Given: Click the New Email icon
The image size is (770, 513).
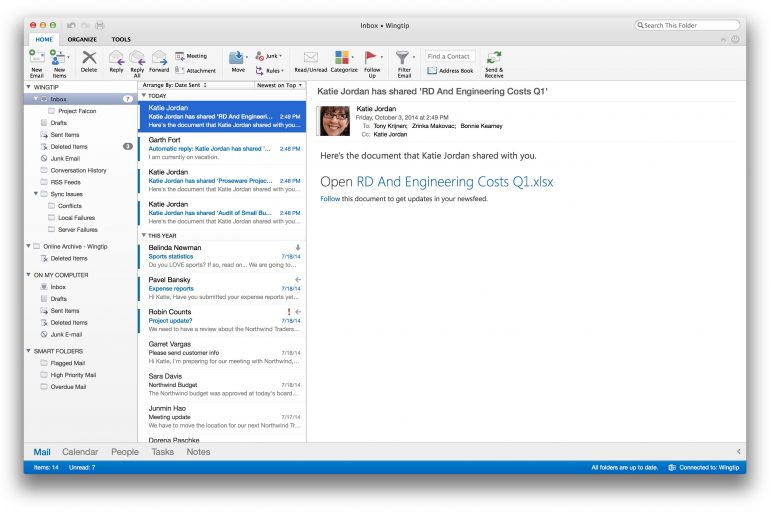Looking at the screenshot, I should point(36,57).
